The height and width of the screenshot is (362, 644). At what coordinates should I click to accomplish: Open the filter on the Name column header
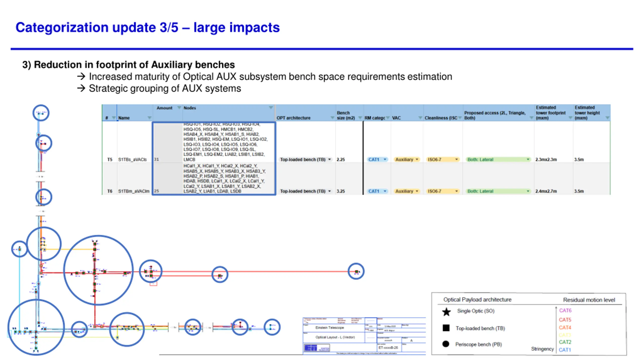(x=149, y=118)
